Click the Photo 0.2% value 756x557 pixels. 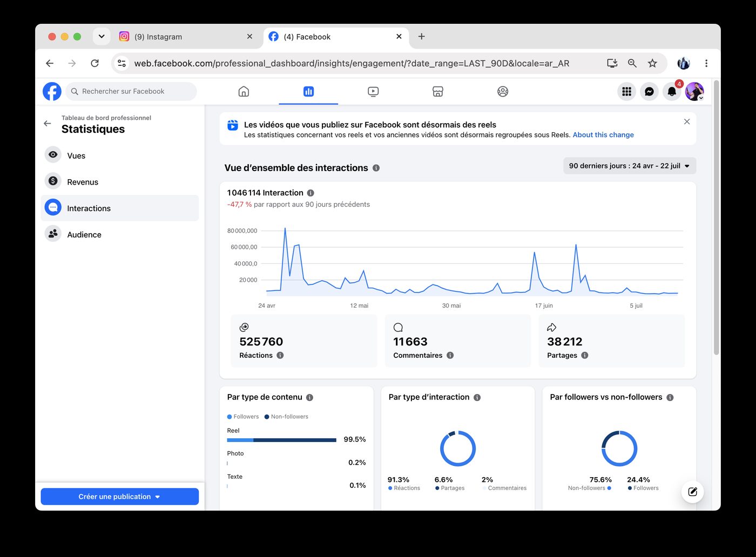[x=357, y=463]
